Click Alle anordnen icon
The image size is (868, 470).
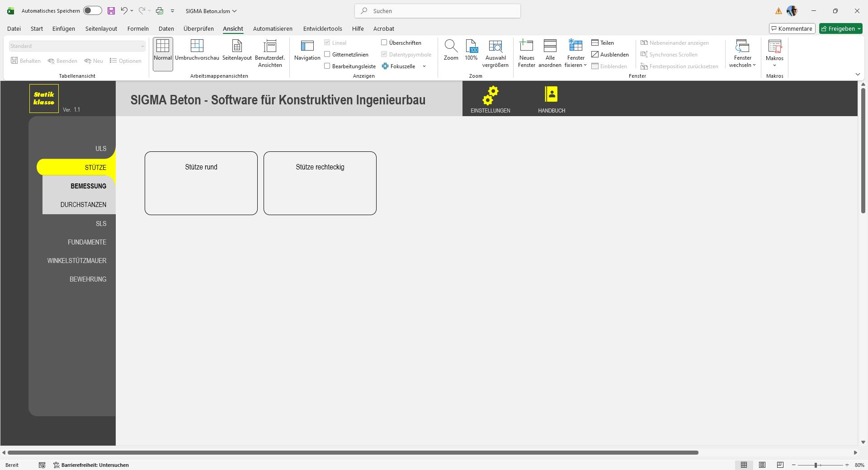coord(550,47)
